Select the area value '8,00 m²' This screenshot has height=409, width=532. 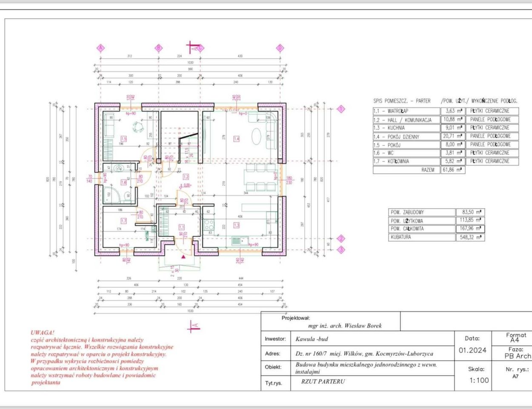click(x=453, y=145)
